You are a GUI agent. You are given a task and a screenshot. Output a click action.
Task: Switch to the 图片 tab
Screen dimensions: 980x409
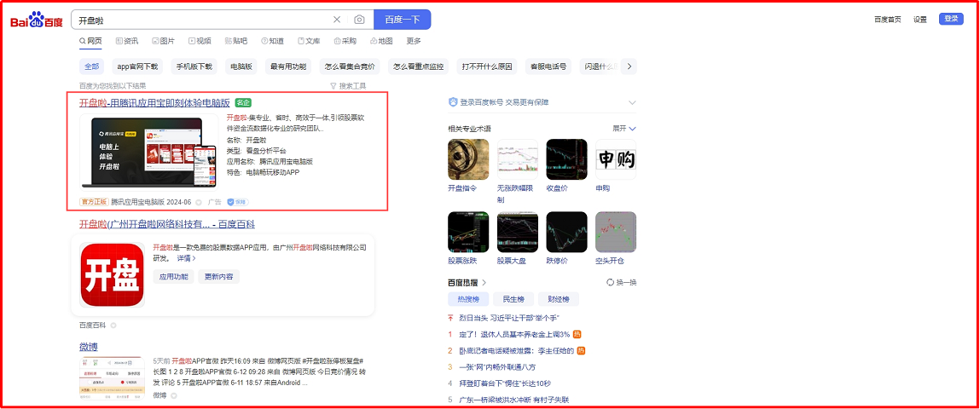click(163, 41)
